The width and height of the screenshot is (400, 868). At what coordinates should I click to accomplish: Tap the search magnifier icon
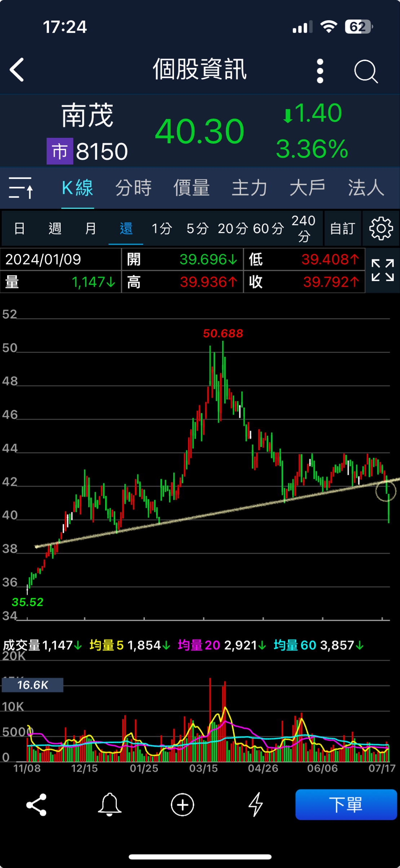[365, 71]
